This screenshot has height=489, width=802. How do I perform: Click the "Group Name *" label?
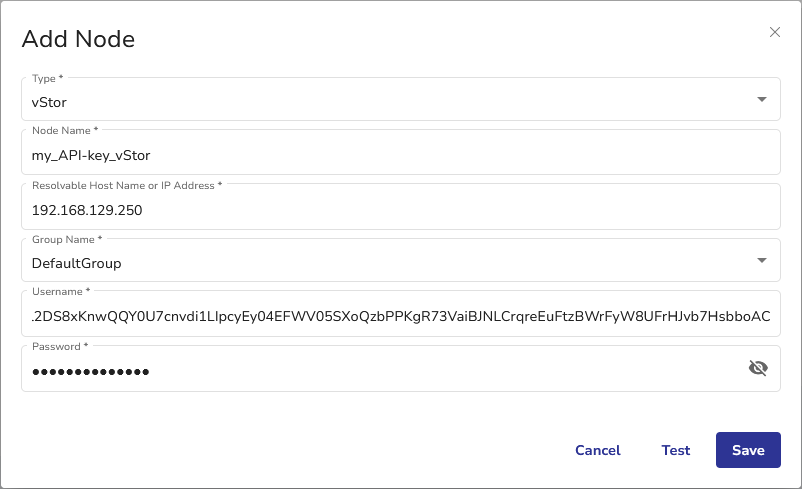pyautogui.click(x=67, y=240)
